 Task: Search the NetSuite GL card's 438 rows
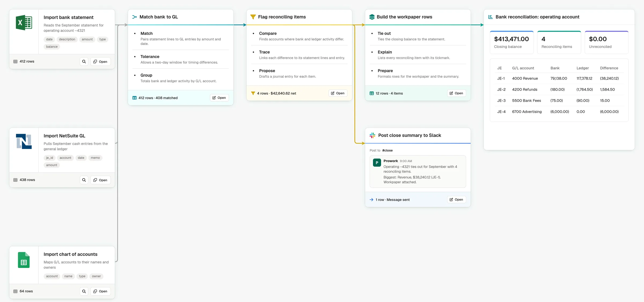(x=84, y=180)
